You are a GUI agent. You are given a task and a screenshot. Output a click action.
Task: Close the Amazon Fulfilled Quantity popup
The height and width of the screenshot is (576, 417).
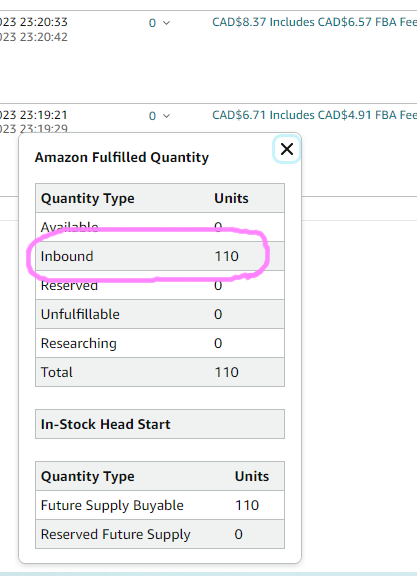click(x=287, y=149)
